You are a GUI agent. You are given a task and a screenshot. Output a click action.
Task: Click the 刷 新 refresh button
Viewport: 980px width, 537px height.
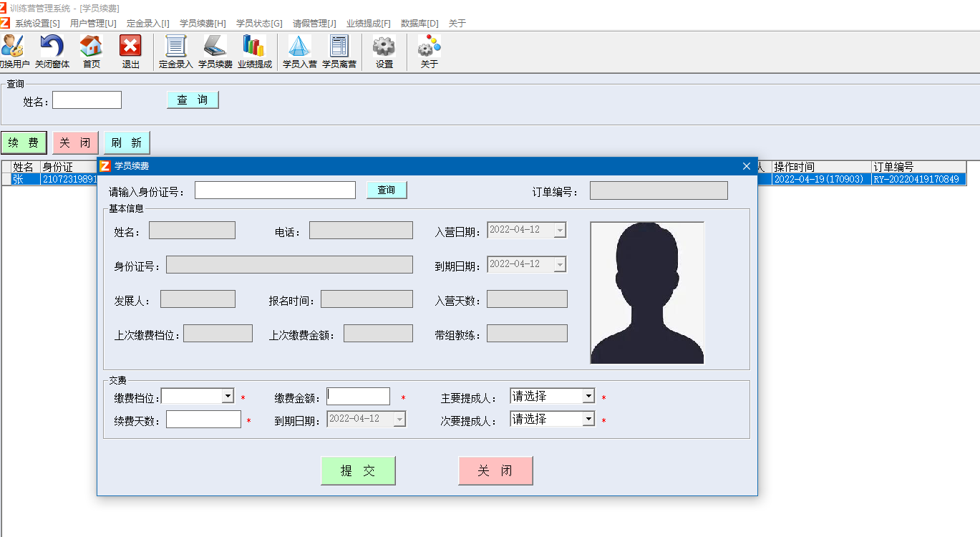(x=127, y=142)
